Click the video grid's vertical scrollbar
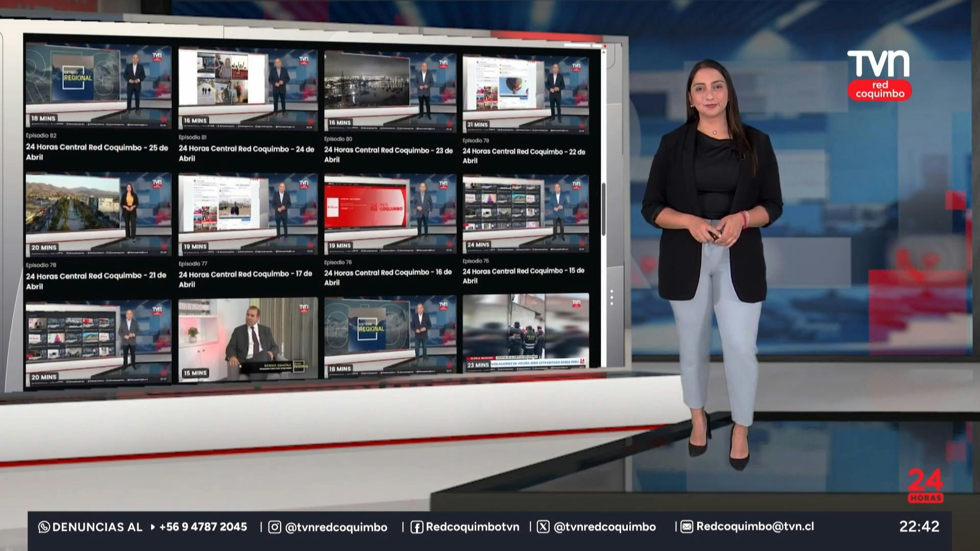 (x=603, y=209)
